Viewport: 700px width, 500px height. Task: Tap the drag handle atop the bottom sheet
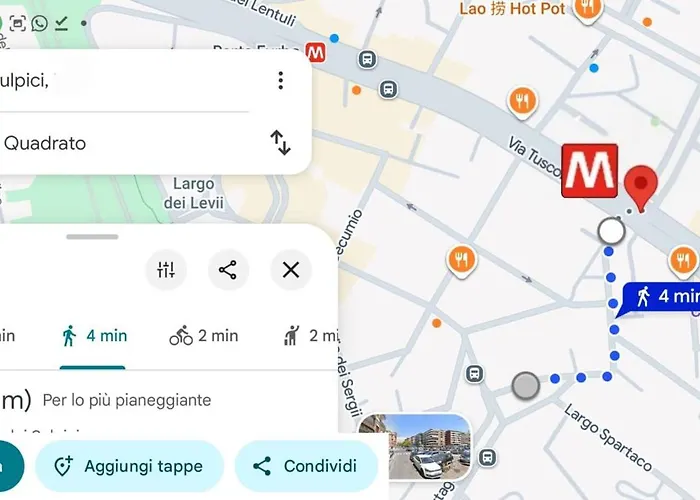[92, 237]
